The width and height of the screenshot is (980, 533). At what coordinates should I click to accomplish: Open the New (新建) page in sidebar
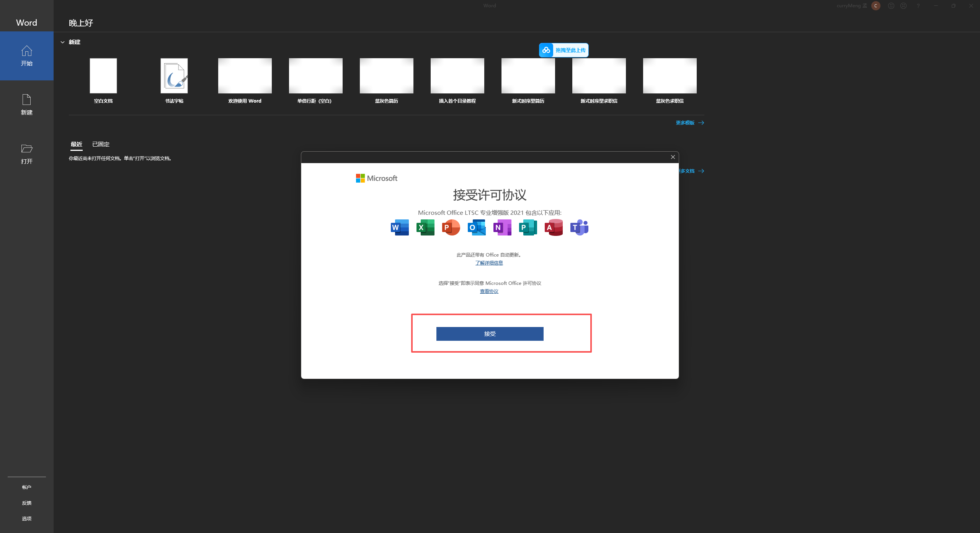[26, 105]
